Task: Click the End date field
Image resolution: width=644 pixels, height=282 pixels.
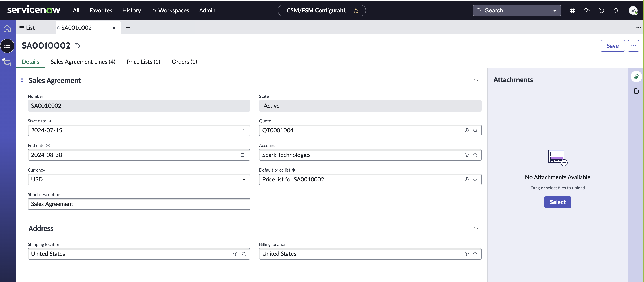Action: pyautogui.click(x=139, y=155)
